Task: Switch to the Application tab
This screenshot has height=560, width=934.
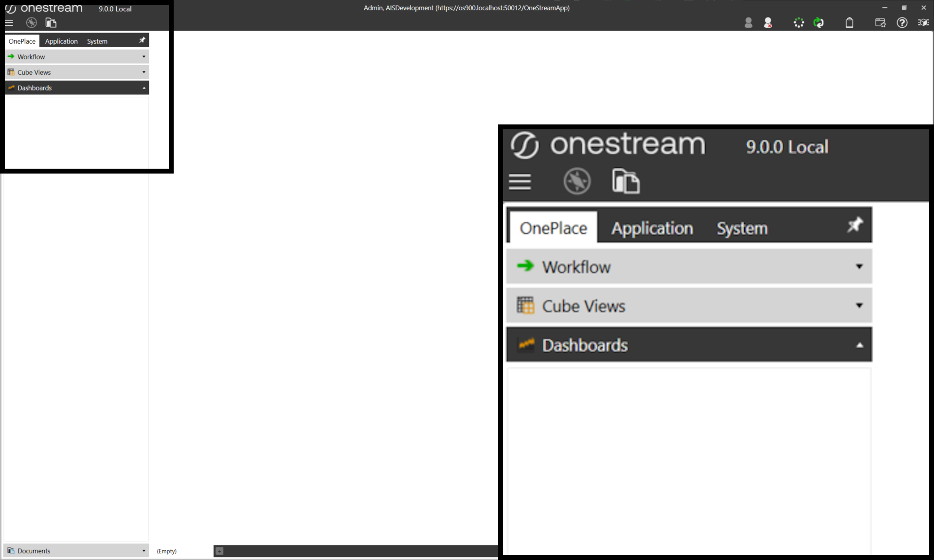Action: coord(61,41)
